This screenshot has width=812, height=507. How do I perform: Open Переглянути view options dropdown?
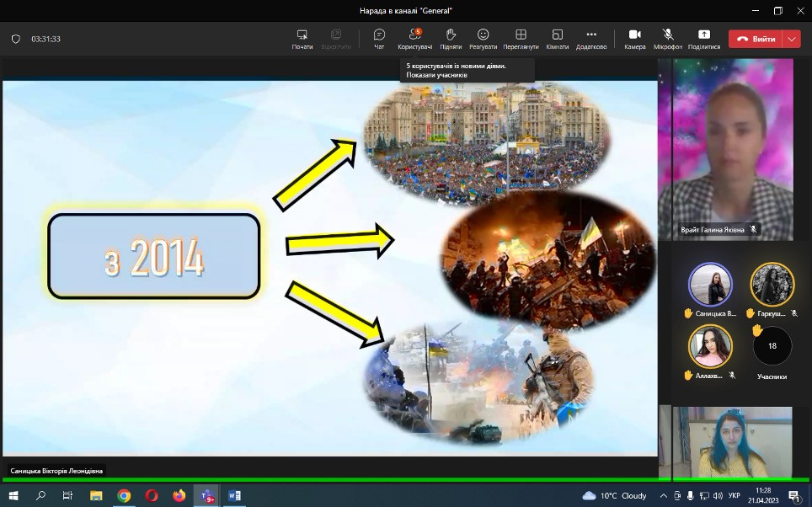coord(521,38)
